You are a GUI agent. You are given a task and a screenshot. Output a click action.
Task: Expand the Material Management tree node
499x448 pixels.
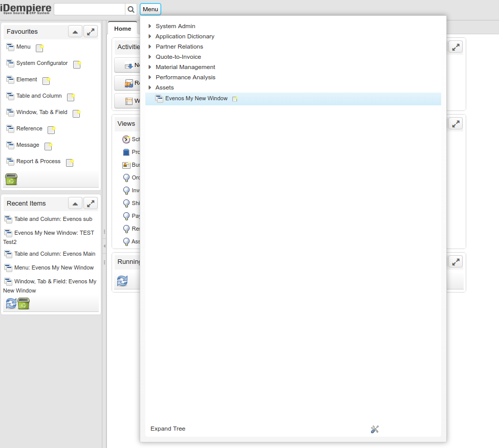149,67
